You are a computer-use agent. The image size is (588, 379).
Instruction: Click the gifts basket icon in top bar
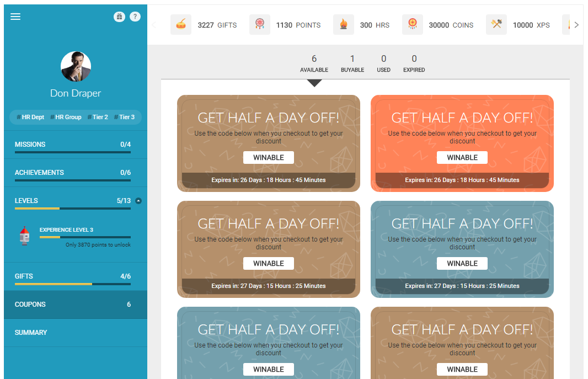[181, 25]
